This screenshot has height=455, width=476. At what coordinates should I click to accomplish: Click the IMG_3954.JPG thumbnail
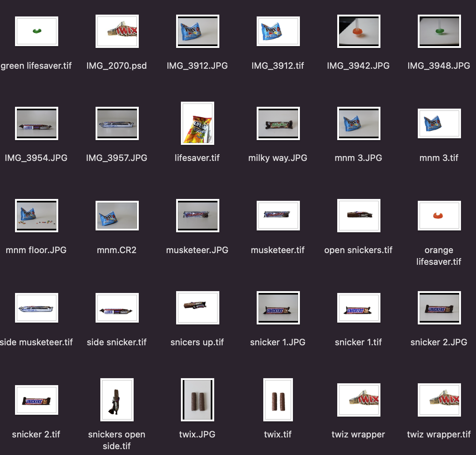(x=37, y=123)
